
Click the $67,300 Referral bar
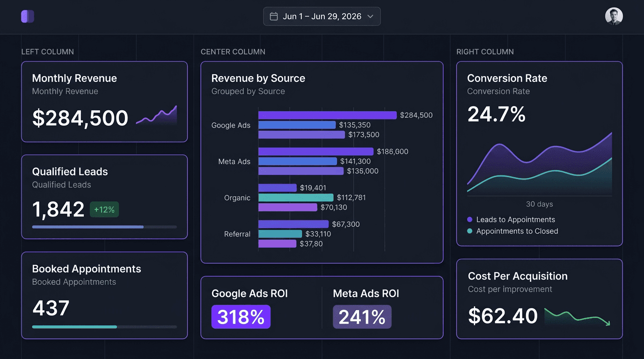(293, 224)
